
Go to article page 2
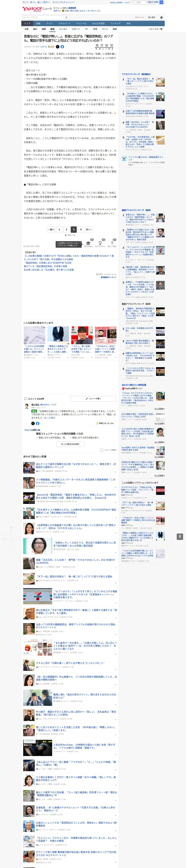pos(66,229)
